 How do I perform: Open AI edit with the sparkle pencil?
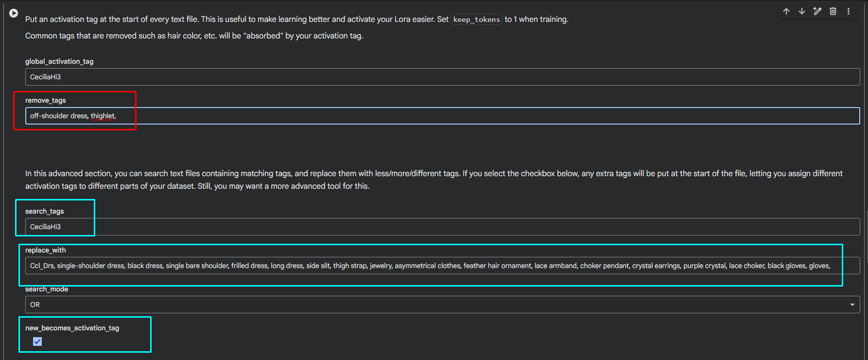point(817,11)
